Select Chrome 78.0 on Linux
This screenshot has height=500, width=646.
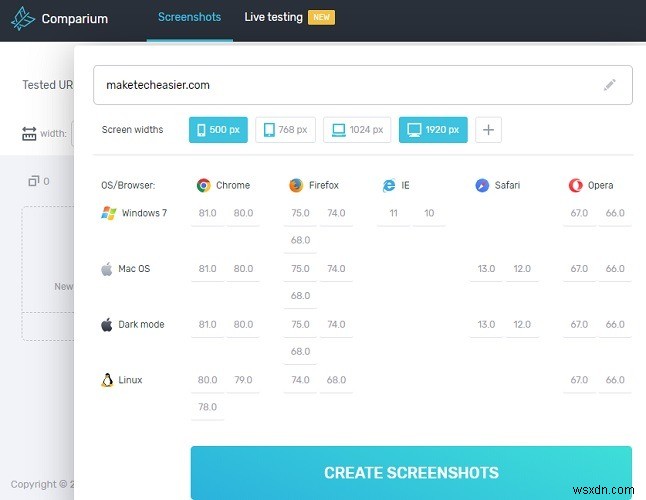click(x=207, y=407)
